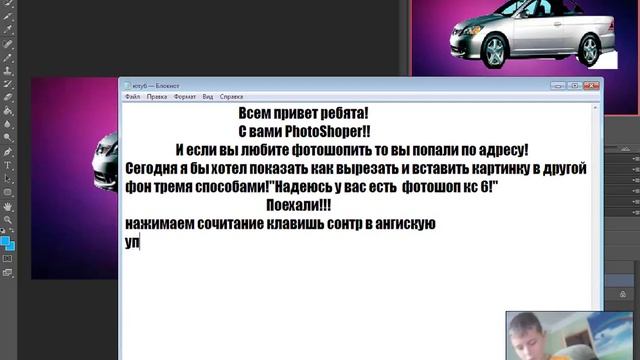Viewport: 640px width, 360px height.
Task: Pick the blue foreground color swatch
Action: coord(5,241)
